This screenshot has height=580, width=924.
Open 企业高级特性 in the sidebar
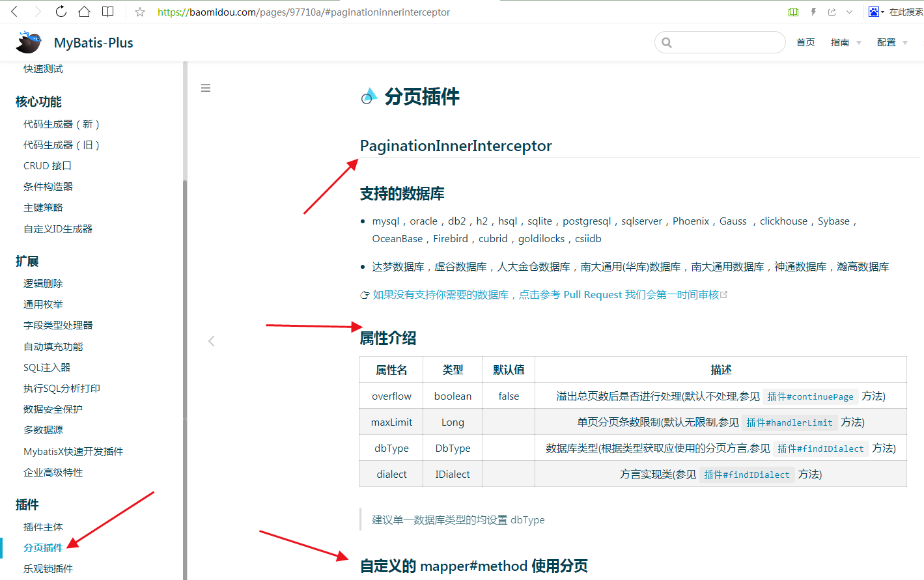tap(53, 472)
